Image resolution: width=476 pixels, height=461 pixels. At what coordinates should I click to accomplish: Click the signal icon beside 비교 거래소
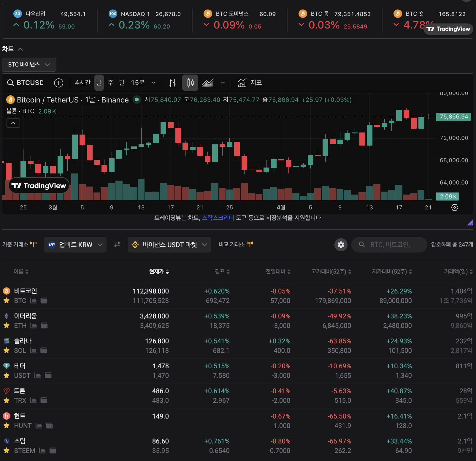click(x=250, y=244)
